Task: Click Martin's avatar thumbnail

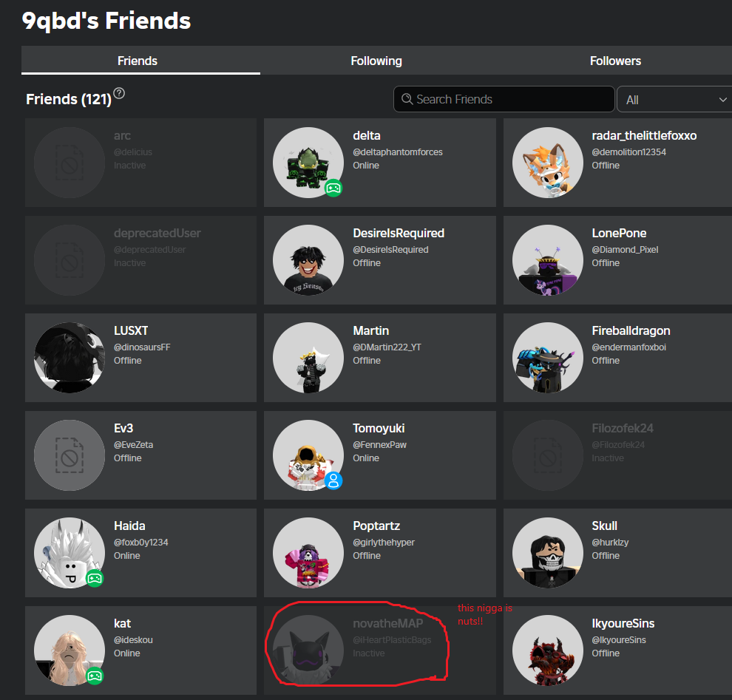Action: tap(308, 358)
